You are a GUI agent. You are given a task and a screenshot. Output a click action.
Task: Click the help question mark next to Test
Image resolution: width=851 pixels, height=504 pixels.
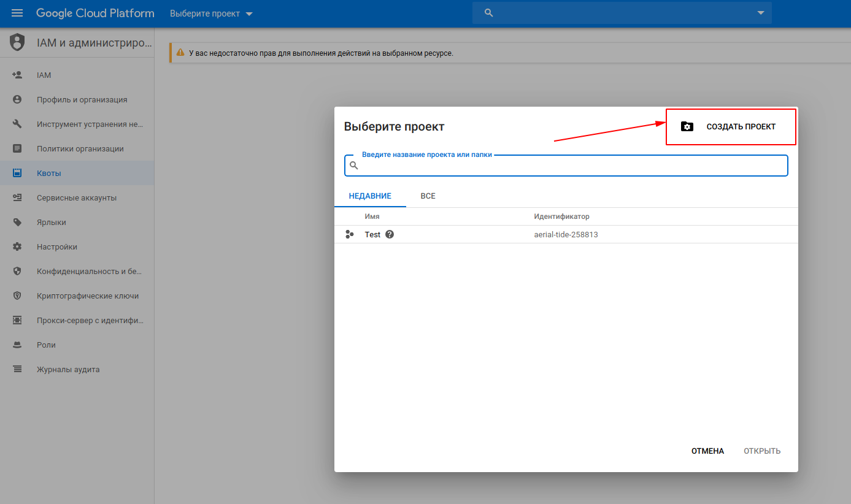(390, 234)
